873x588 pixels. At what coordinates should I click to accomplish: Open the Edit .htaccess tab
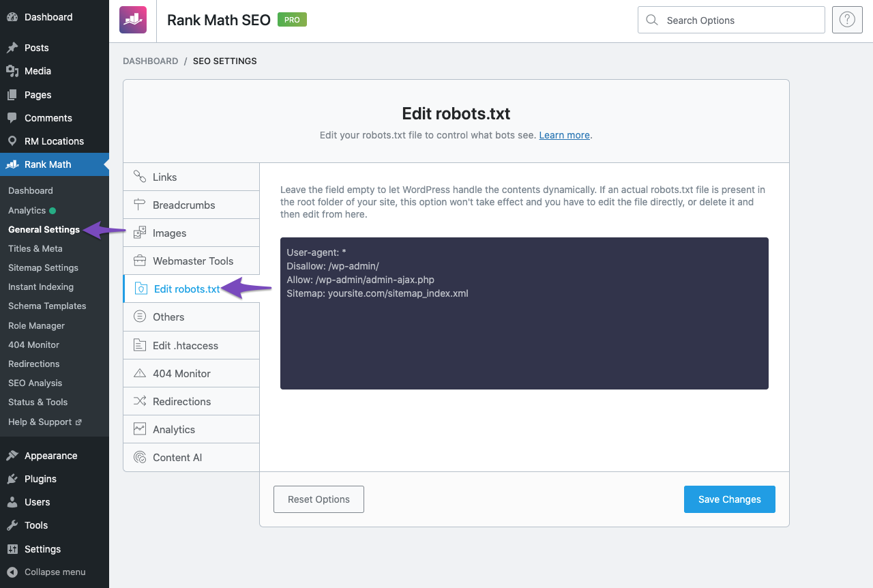[192, 345]
